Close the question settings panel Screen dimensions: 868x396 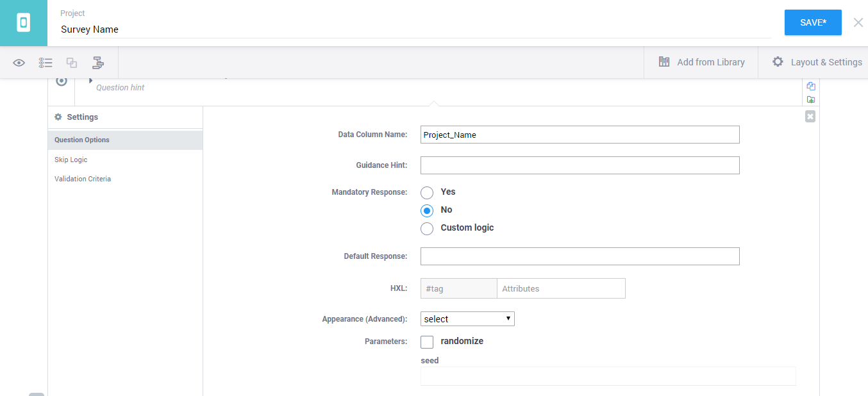click(810, 117)
